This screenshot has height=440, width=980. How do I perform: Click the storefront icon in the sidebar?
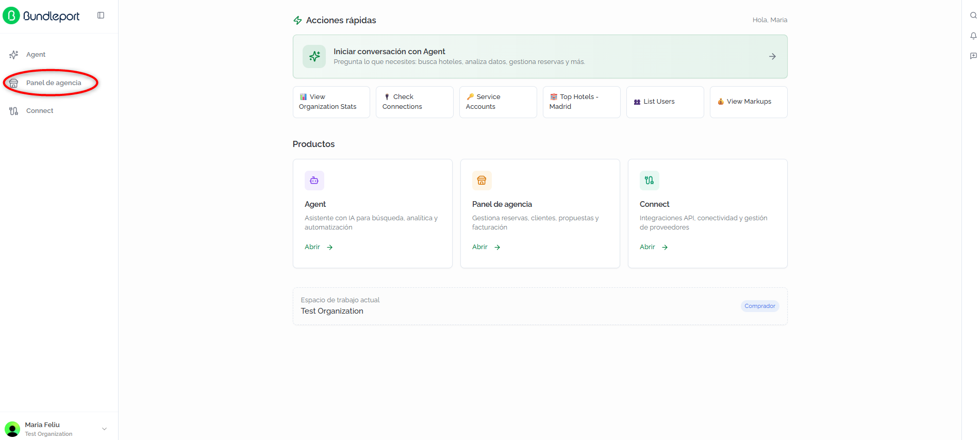tap(14, 83)
